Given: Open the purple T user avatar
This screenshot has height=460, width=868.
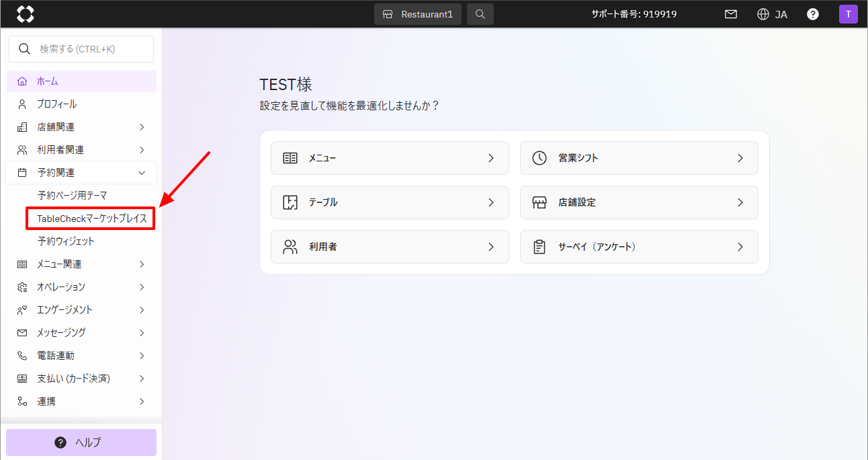Looking at the screenshot, I should (x=849, y=14).
